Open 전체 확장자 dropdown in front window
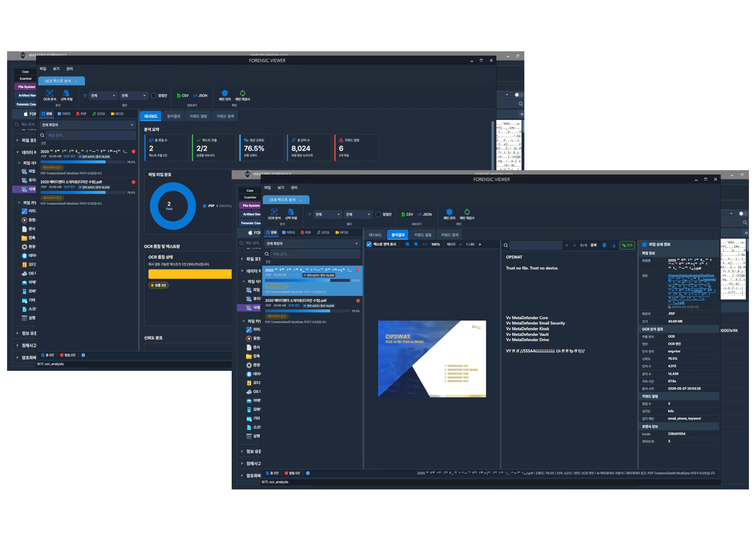 pyautogui.click(x=312, y=244)
